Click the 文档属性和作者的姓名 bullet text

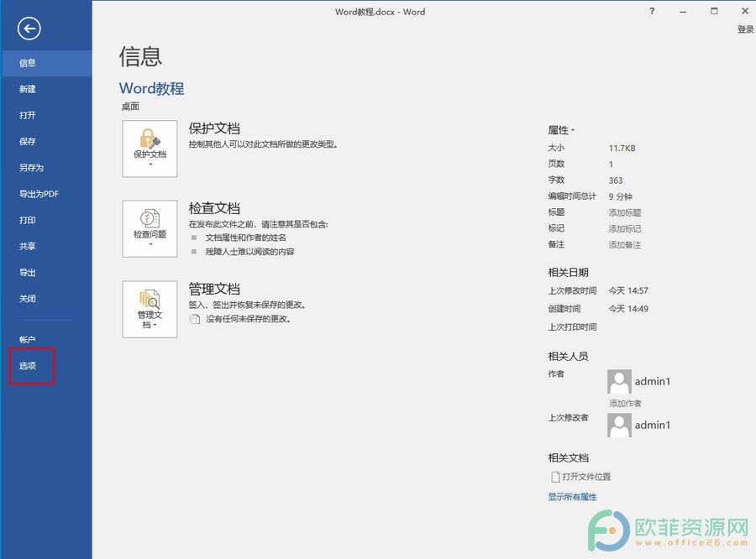pos(246,238)
